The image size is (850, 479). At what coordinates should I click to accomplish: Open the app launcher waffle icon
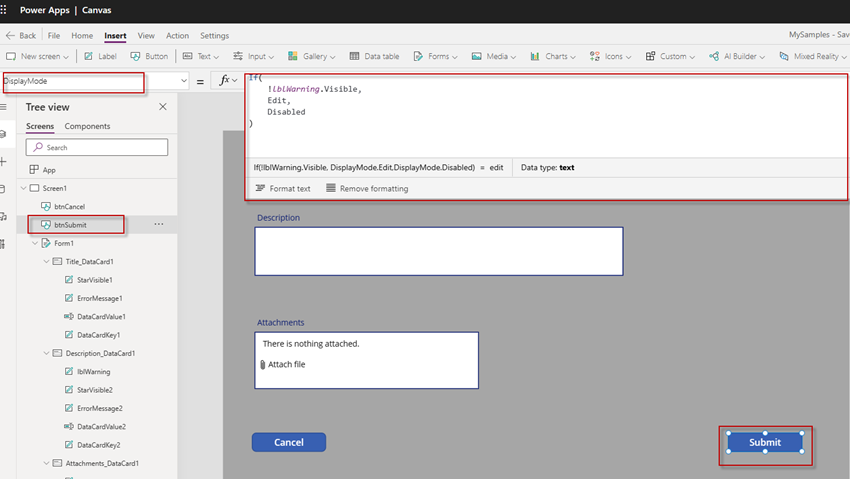pyautogui.click(x=4, y=10)
